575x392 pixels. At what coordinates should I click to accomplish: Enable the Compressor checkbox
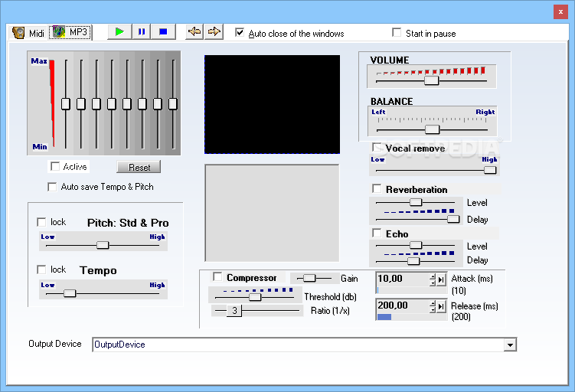[217, 276]
